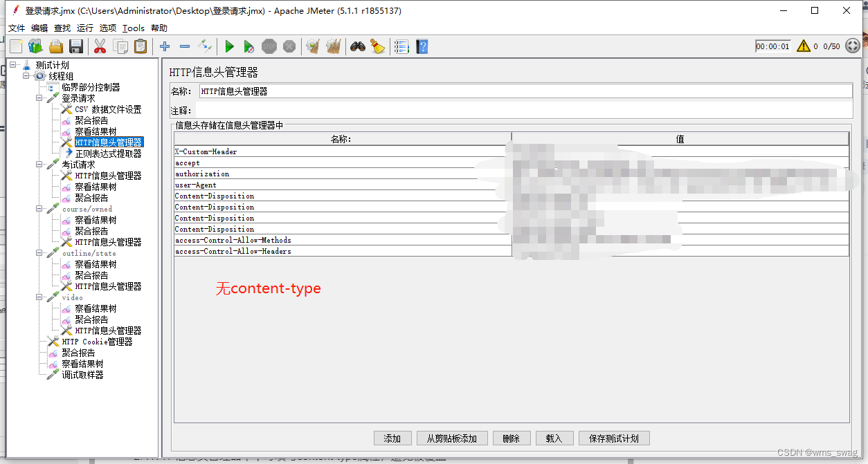Click the Clear results broom icon
Screen dimensions: 868x464
tap(312, 46)
